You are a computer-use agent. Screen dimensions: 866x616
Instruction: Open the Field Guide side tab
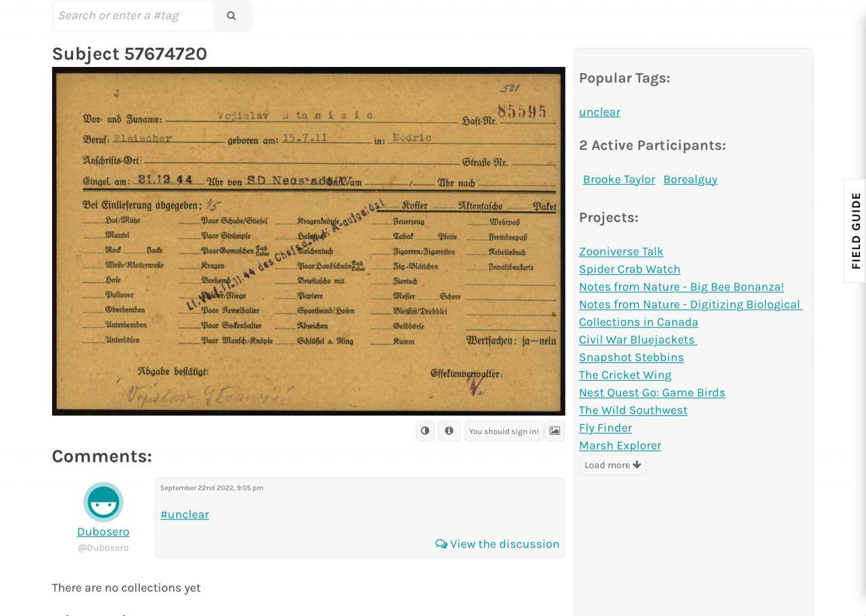tap(855, 231)
